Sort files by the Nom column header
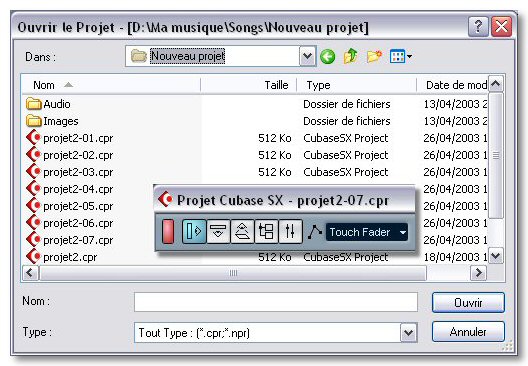The height and width of the screenshot is (366, 528). coord(111,85)
